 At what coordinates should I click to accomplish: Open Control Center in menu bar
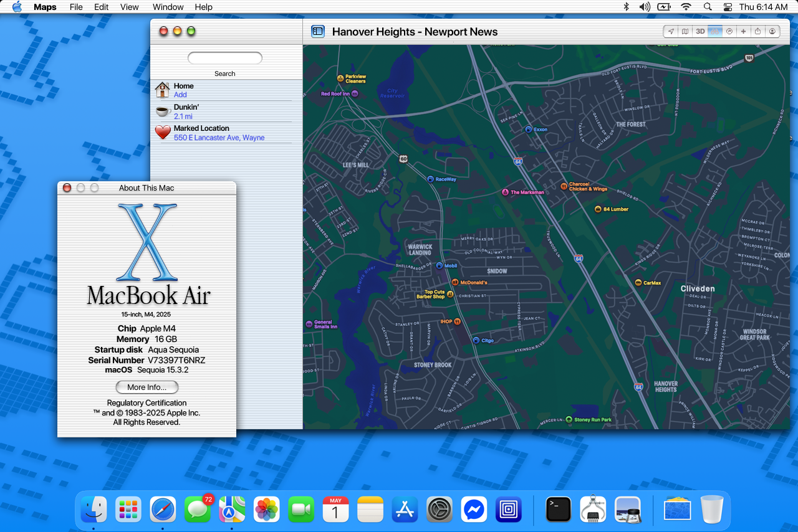tap(728, 7)
